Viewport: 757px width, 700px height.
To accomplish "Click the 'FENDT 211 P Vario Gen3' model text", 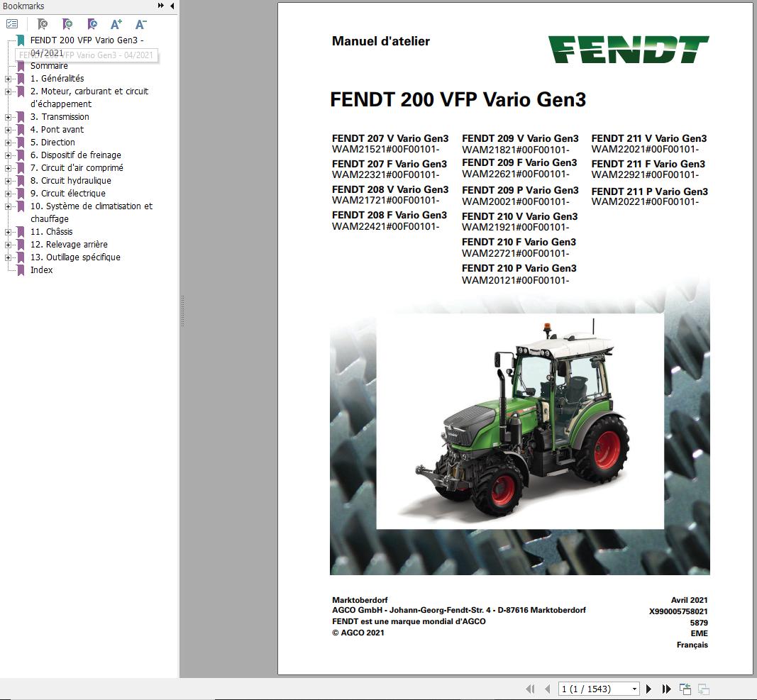I will (649, 191).
